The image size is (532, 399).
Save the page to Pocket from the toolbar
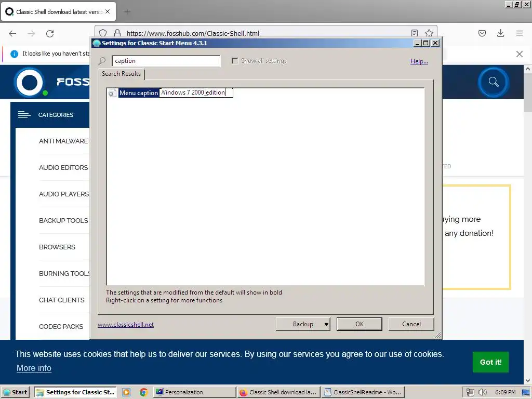tap(482, 33)
